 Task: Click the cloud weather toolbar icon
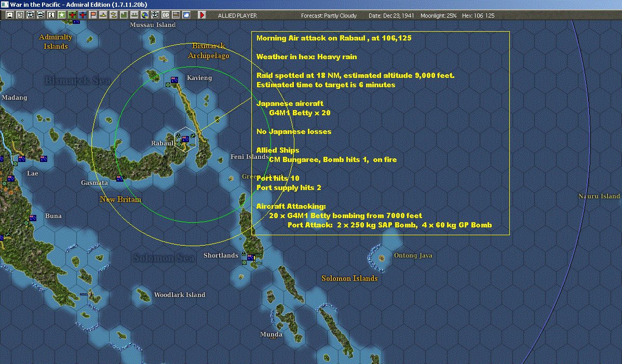(186, 15)
